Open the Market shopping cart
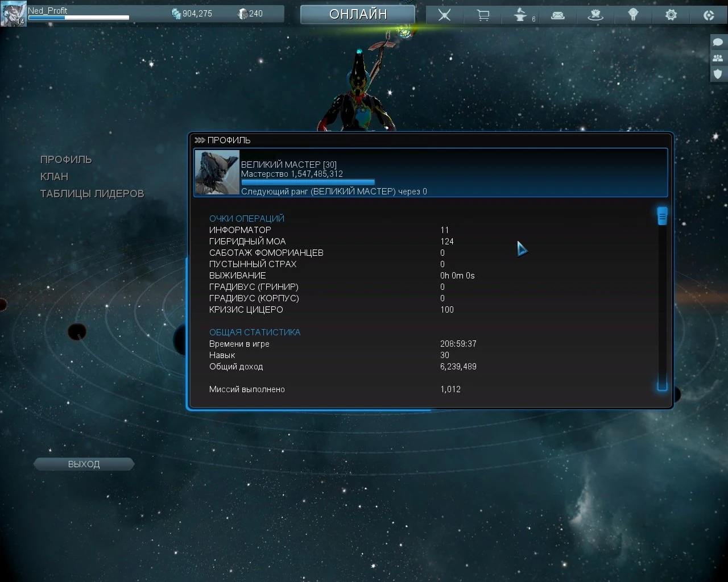Viewport: 728px width, 582px height. [x=483, y=15]
